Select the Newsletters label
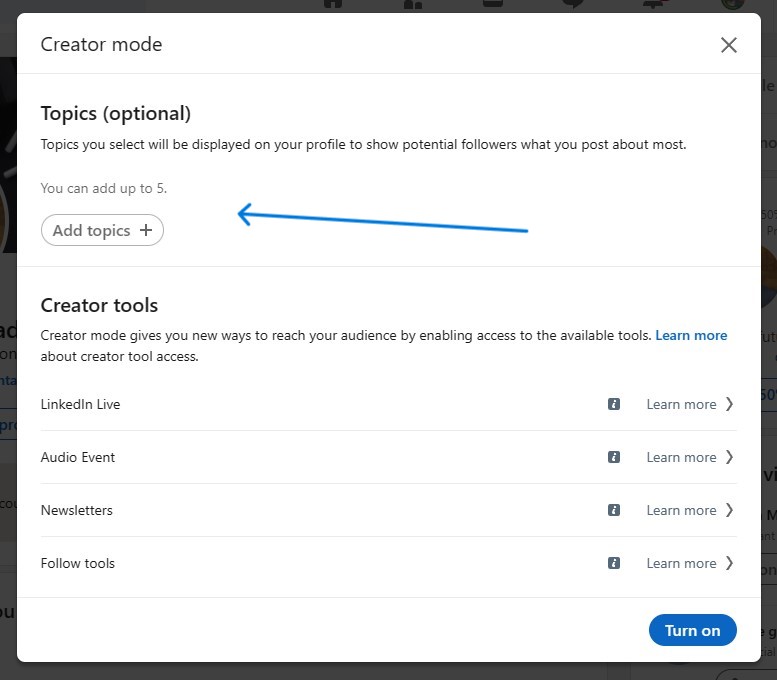This screenshot has width=777, height=680. pos(77,510)
